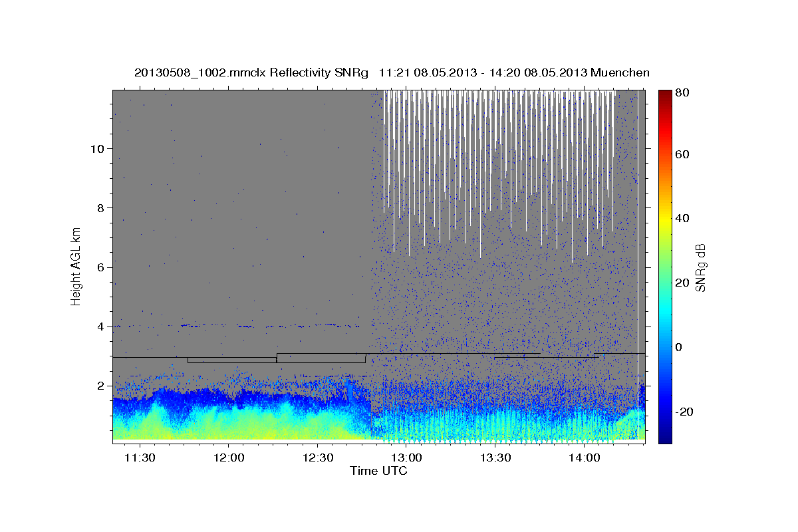Screen dimensions: 798x532
Task: Click the 11:30 time tick label
Action: pos(140,458)
